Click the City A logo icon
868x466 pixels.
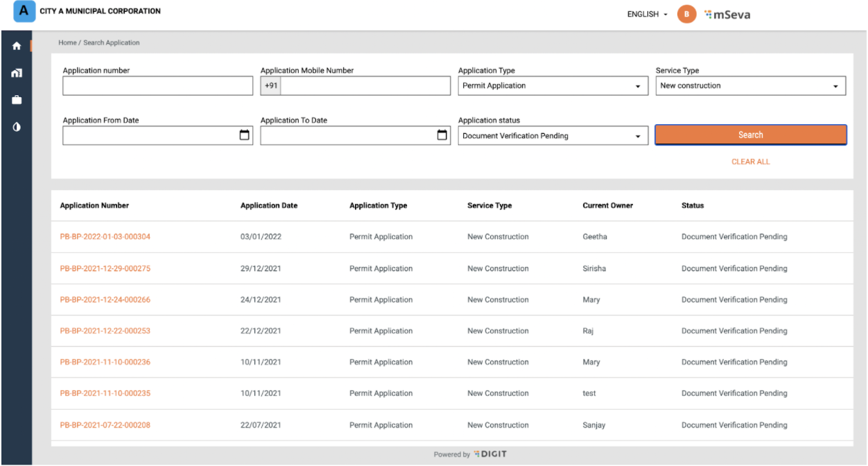(x=24, y=12)
